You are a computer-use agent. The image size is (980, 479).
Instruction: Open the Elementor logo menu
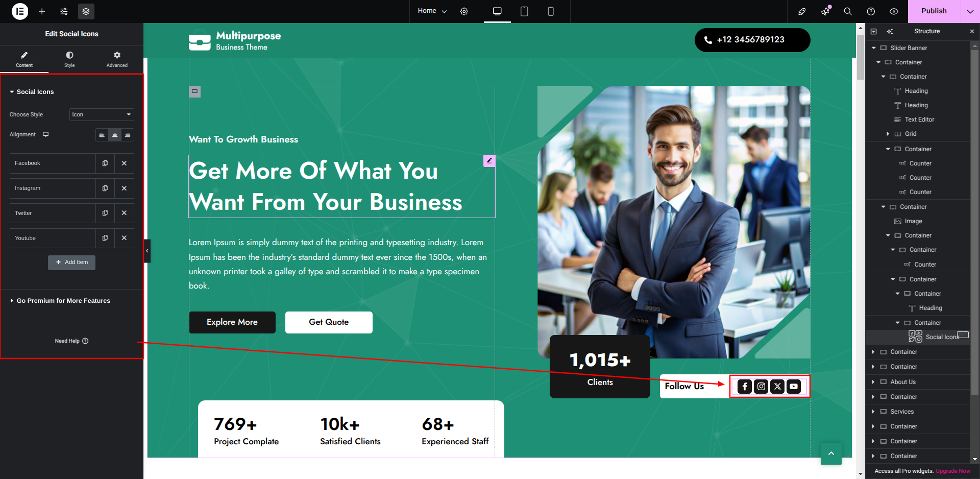click(20, 11)
